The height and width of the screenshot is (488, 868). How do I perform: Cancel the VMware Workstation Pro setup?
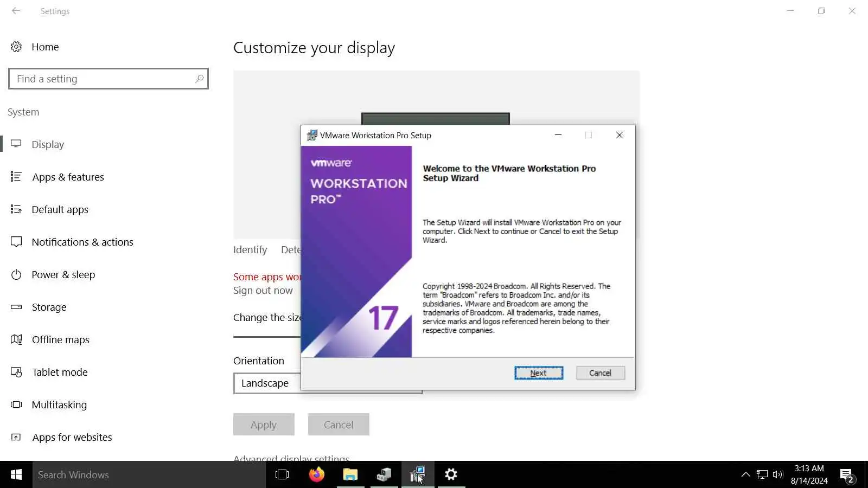(x=600, y=373)
